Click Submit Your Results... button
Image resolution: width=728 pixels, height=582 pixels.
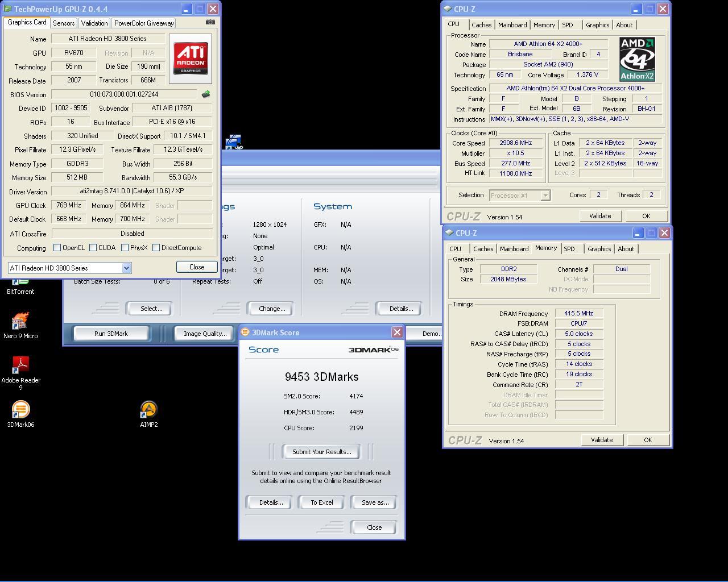(x=321, y=451)
